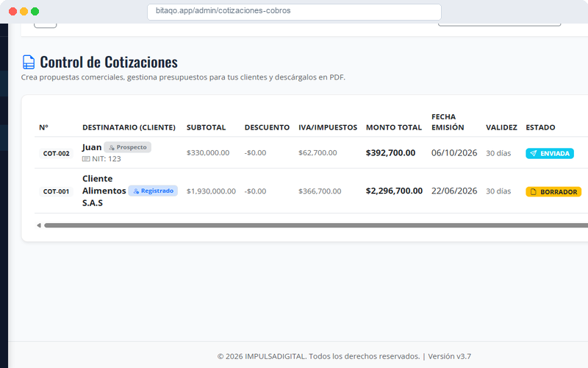This screenshot has width=588, height=368.
Task: Click the NIT card icon under Juan
Action: [86, 159]
